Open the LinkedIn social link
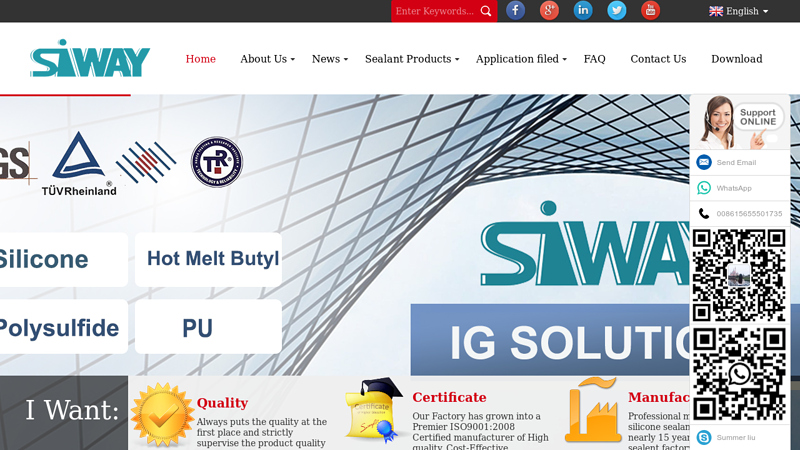Screen dimensions: 800x450 pos(583,10)
